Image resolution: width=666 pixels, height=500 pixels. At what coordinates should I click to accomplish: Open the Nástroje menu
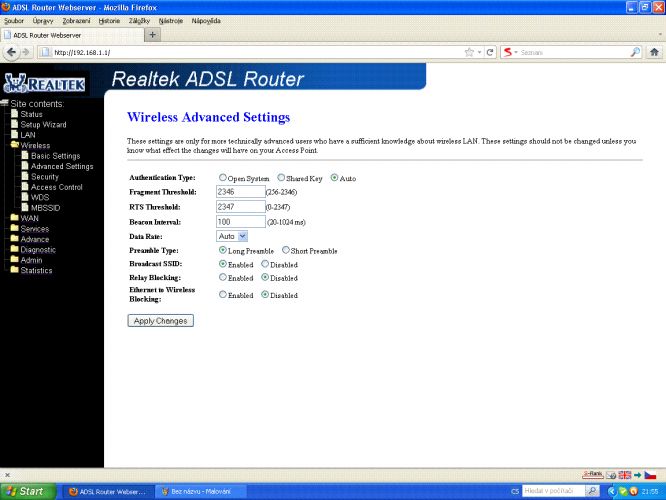point(171,21)
